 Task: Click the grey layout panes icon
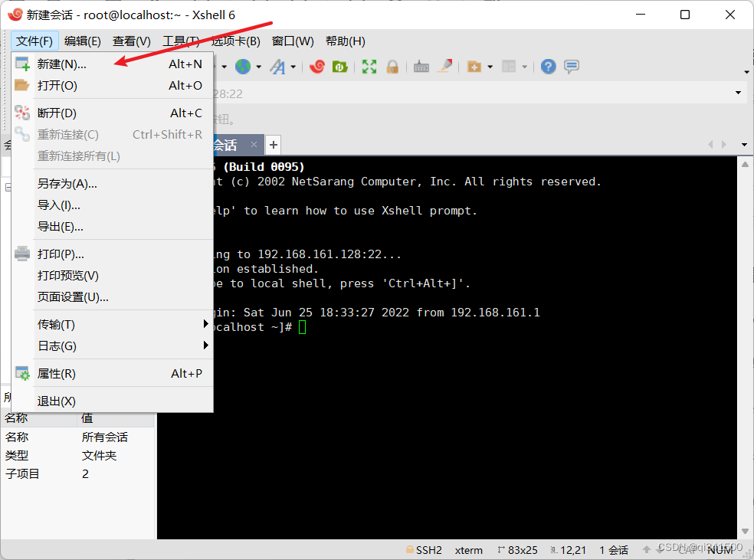509,67
